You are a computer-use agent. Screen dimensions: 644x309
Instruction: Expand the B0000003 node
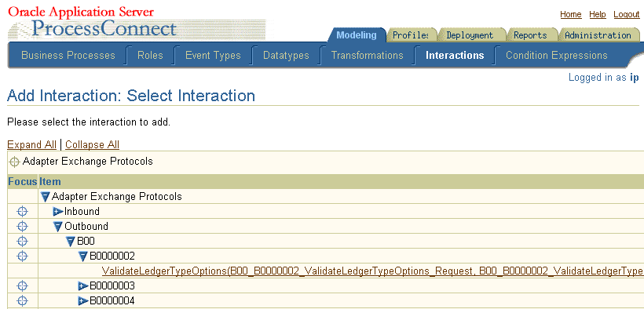point(83,285)
